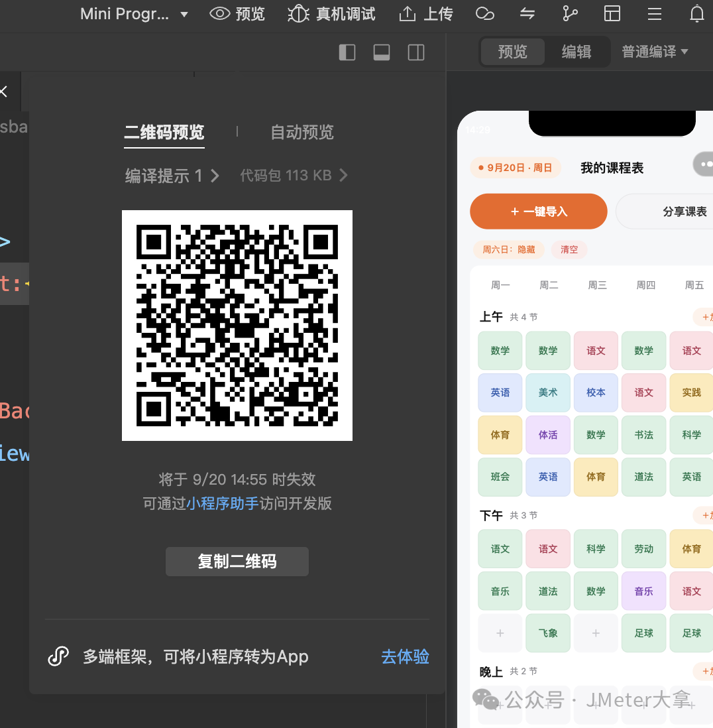The height and width of the screenshot is (728, 713).
Task: Tap the 实践 course cell
Action: 691,393
